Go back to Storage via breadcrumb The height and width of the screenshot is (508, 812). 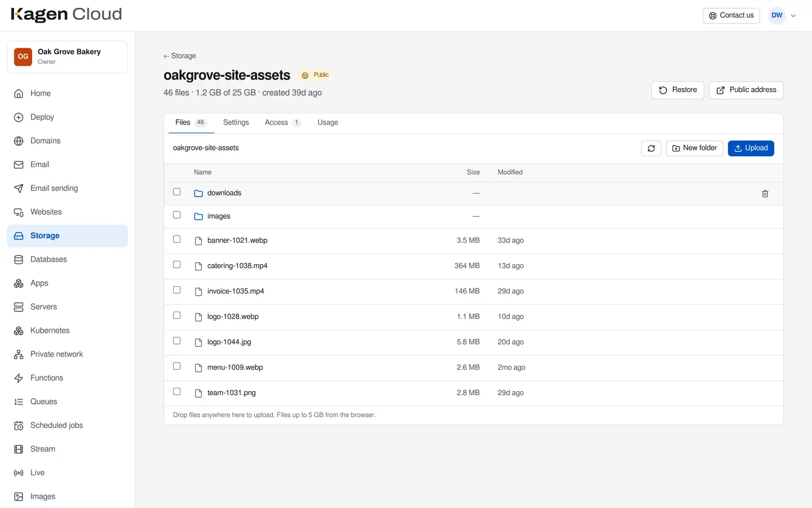coord(180,56)
